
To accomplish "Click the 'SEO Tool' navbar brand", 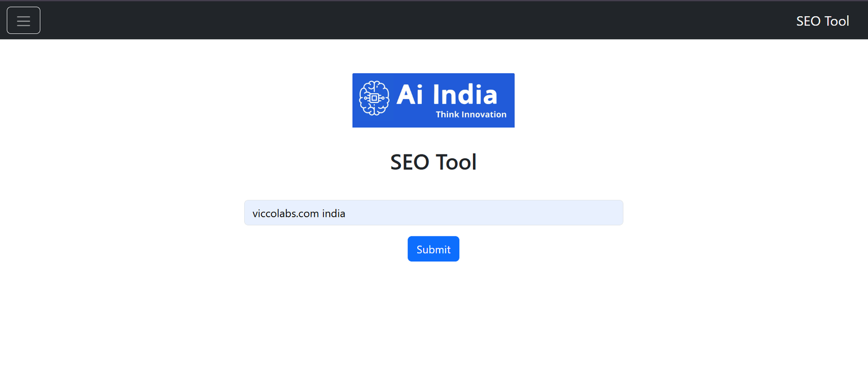I will (822, 21).
